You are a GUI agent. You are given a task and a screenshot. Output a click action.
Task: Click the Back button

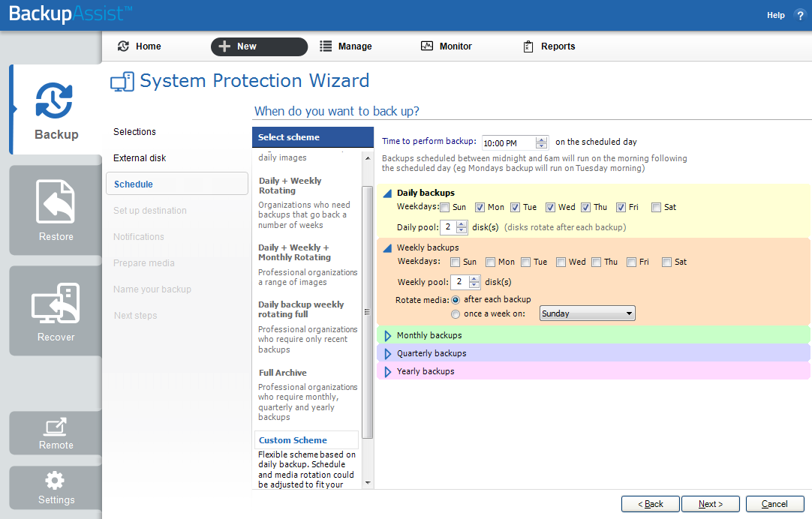coord(651,504)
